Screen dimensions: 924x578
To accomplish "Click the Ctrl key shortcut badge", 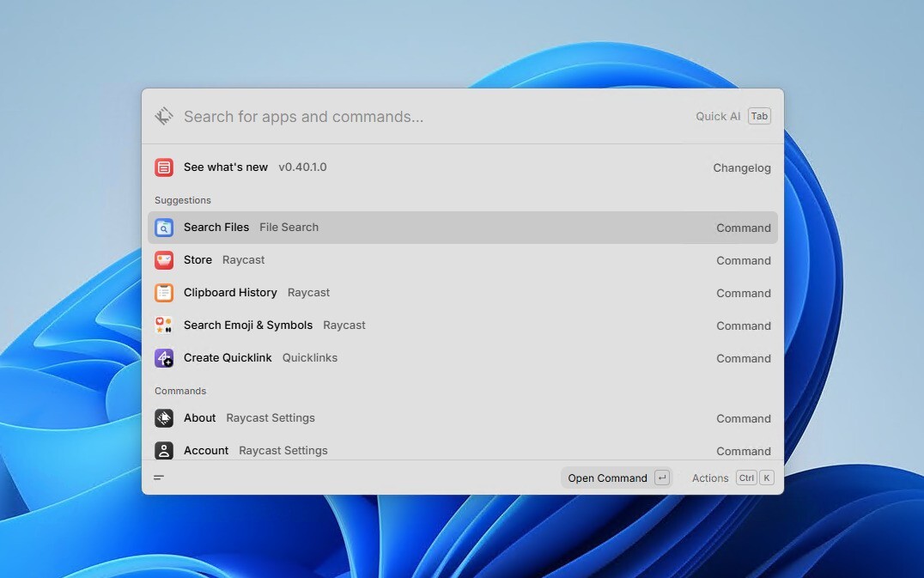I will tap(746, 478).
